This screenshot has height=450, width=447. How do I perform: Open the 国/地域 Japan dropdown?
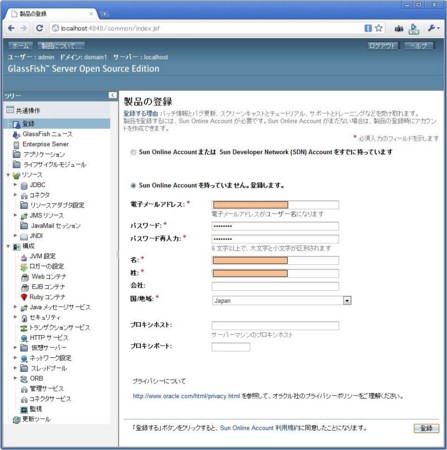coord(282,301)
